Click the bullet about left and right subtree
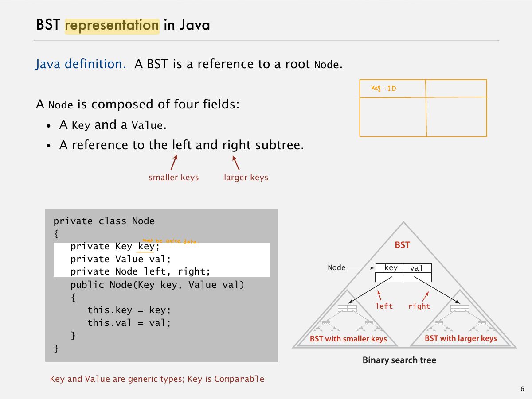Image resolution: width=532 pixels, height=399 pixels. (x=182, y=145)
